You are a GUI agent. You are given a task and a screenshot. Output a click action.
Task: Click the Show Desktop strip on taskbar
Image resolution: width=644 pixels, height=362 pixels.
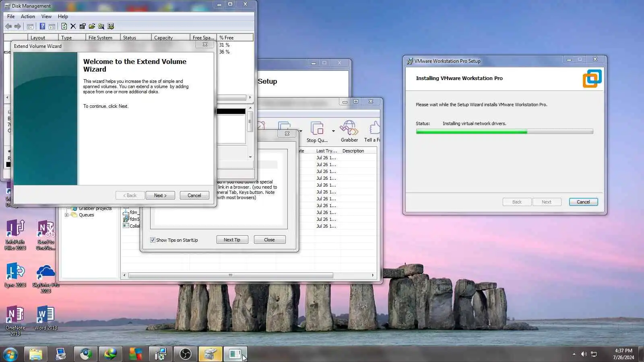[641, 354]
